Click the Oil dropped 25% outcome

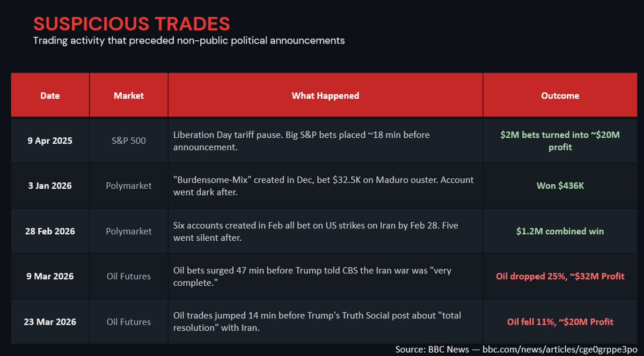(560, 276)
